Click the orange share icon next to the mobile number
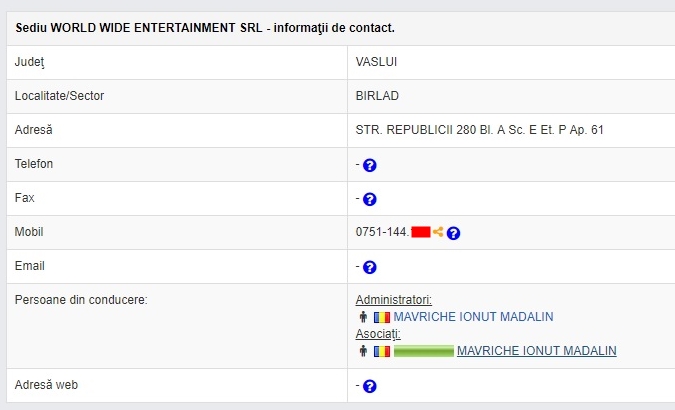 438,233
